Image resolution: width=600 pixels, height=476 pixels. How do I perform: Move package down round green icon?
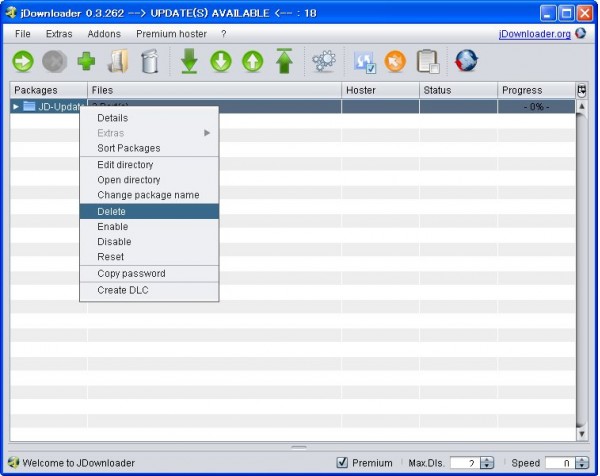point(221,61)
